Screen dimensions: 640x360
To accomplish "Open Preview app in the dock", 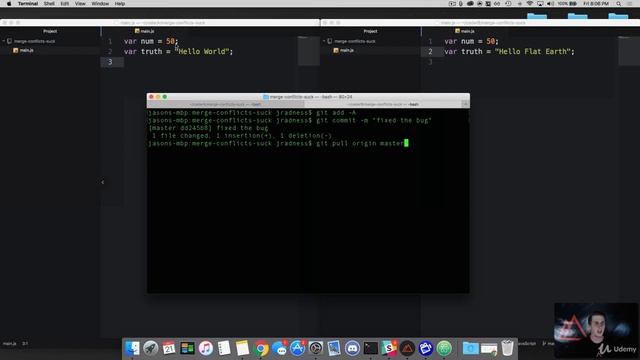I will [334, 348].
